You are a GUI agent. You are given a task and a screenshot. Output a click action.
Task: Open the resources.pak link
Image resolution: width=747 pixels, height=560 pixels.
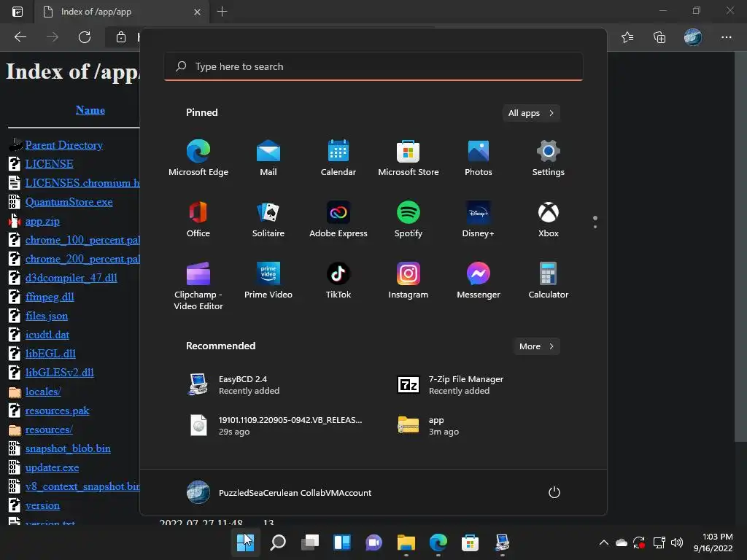click(x=57, y=411)
